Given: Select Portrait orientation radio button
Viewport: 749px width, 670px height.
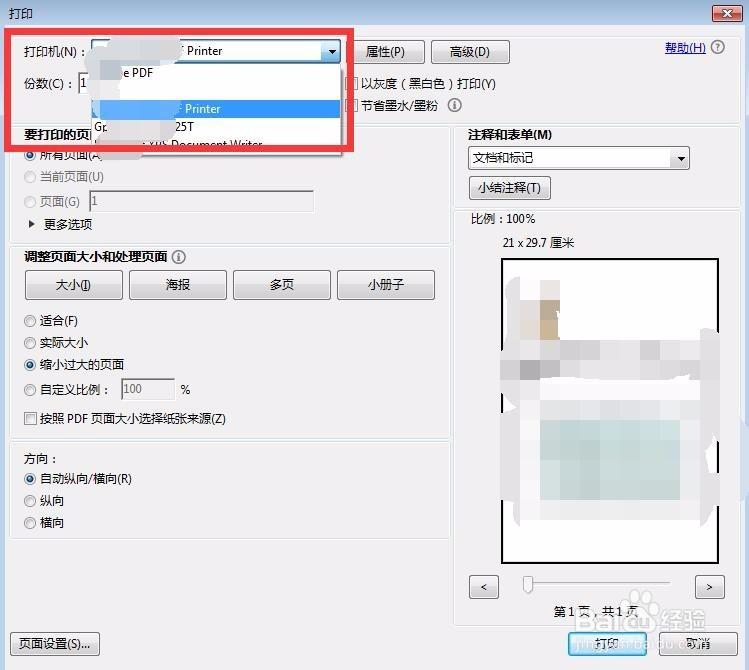Looking at the screenshot, I should [30, 501].
